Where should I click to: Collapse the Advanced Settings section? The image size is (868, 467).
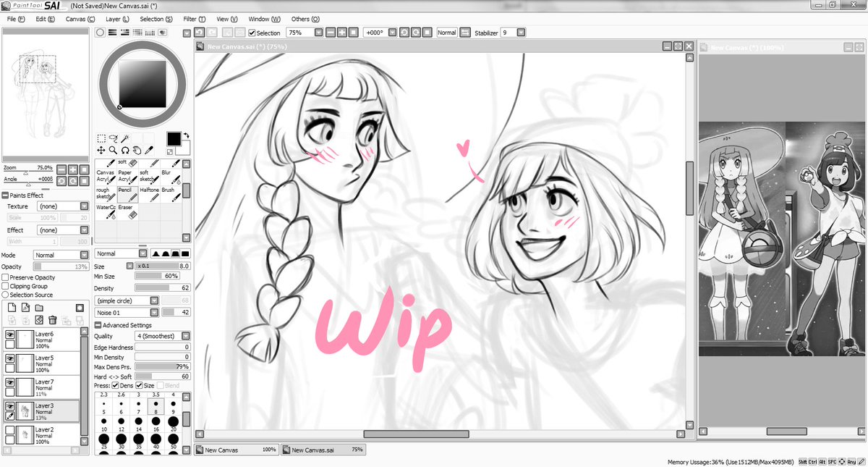point(98,325)
